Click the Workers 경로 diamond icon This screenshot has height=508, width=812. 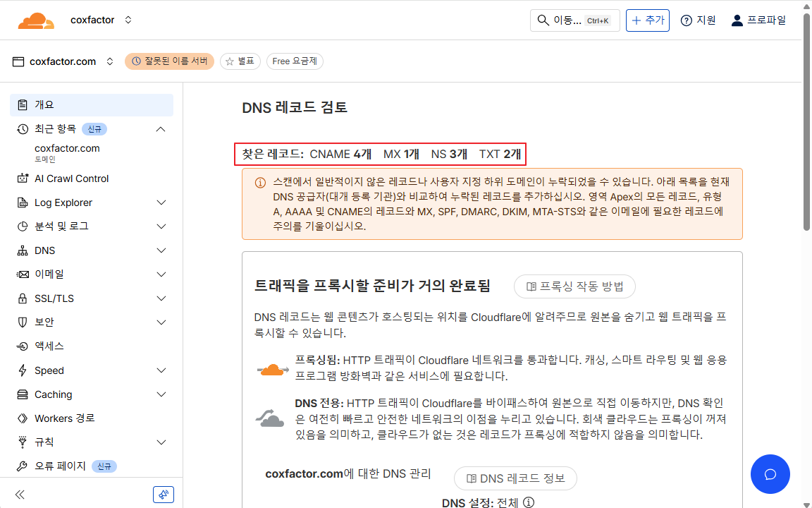(x=23, y=418)
